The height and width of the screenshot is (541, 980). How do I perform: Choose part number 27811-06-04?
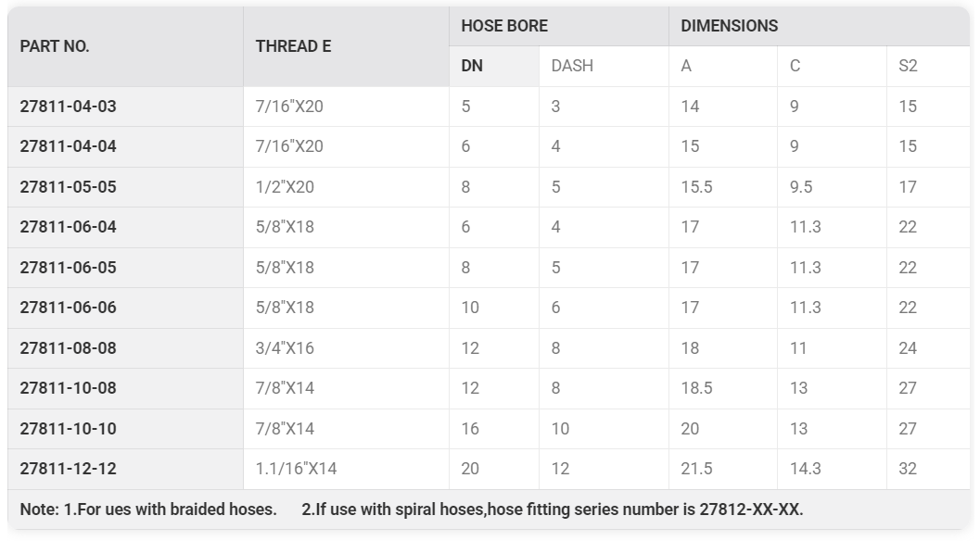click(x=68, y=227)
